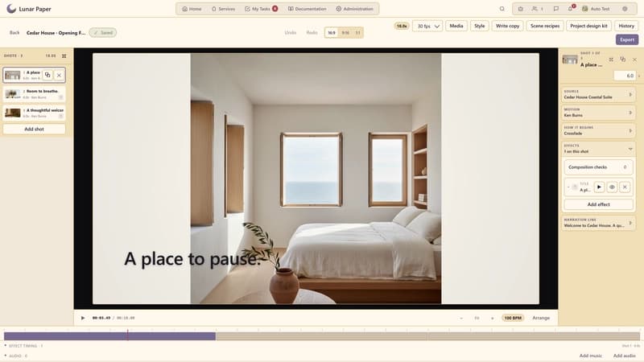The height and width of the screenshot is (362, 644).
Task: Click the 100 BPM badge
Action: pyautogui.click(x=513, y=318)
